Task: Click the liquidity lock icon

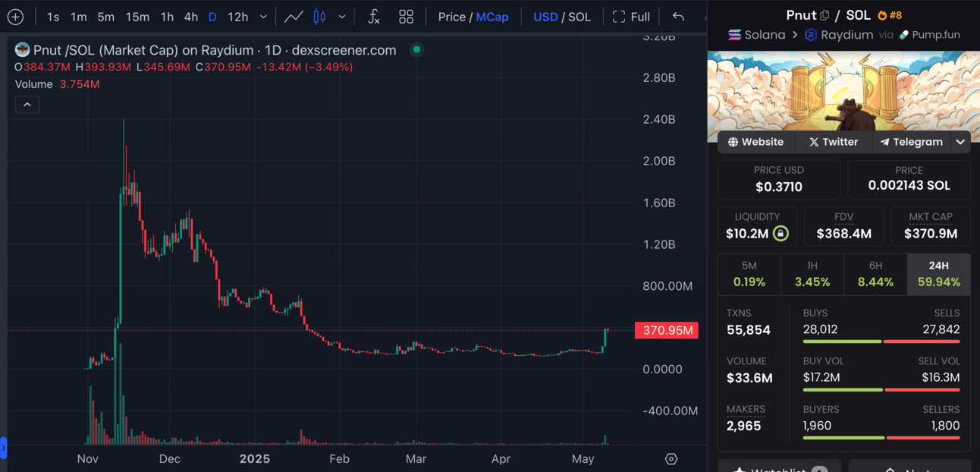Action: 781,234
